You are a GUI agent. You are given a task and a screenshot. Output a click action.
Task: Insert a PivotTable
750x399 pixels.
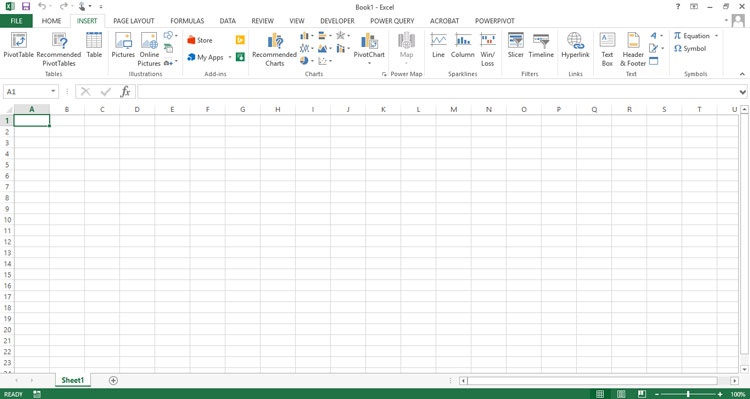tap(19, 45)
